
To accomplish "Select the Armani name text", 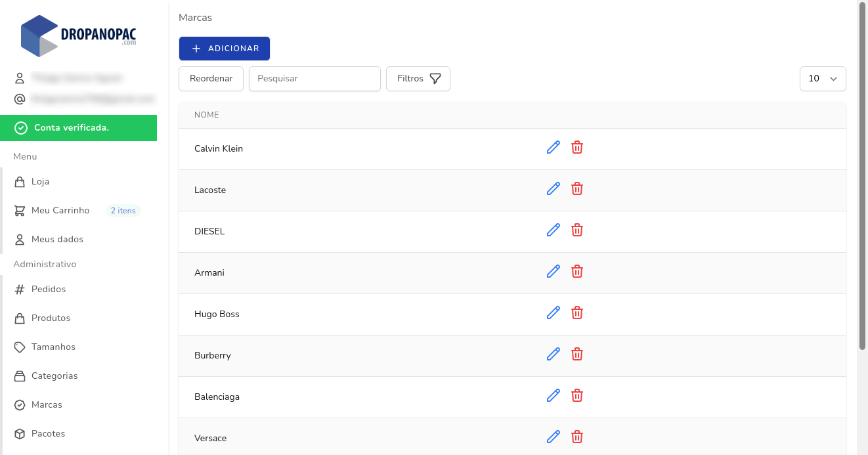I will coord(209,272).
